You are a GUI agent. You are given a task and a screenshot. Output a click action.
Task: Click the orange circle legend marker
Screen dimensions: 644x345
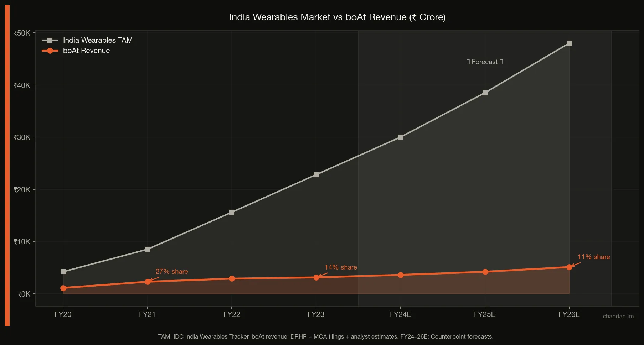(50, 51)
